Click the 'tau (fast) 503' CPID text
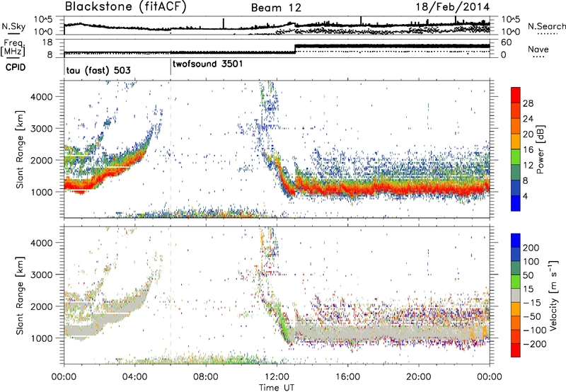 pyautogui.click(x=98, y=70)
